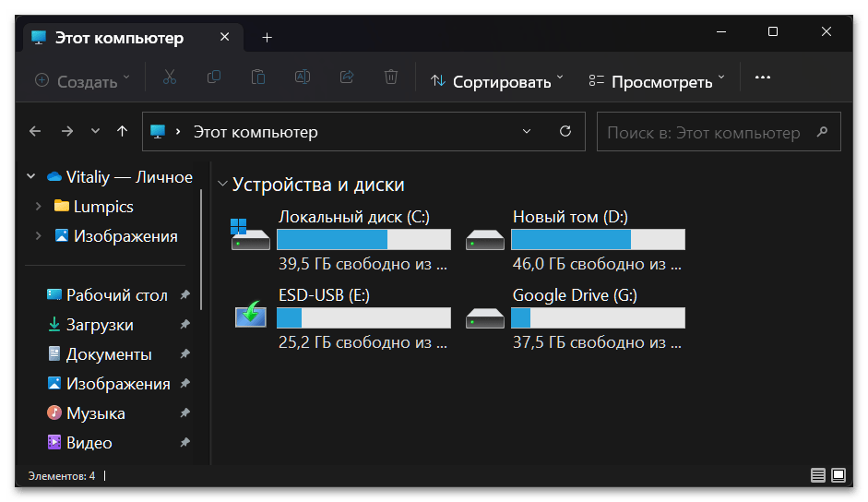Collapse the Устройства и диски group
This screenshot has height=502, width=868.
(221, 185)
